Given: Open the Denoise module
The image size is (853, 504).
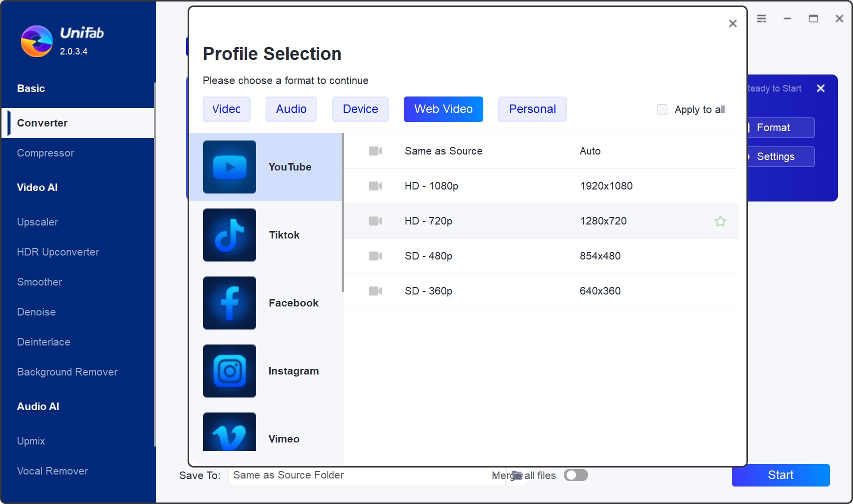Looking at the screenshot, I should 37,312.
